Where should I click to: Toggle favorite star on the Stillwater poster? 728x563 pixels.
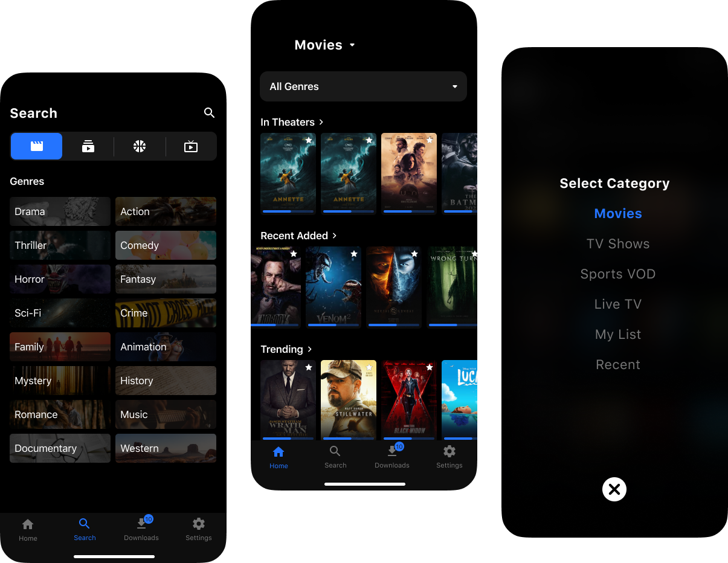coord(369,367)
